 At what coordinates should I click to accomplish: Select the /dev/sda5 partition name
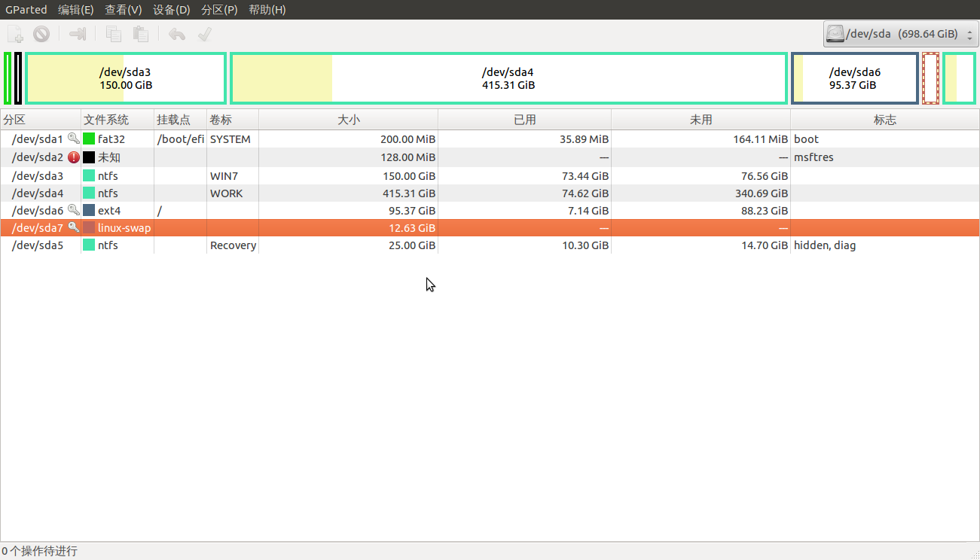click(38, 245)
